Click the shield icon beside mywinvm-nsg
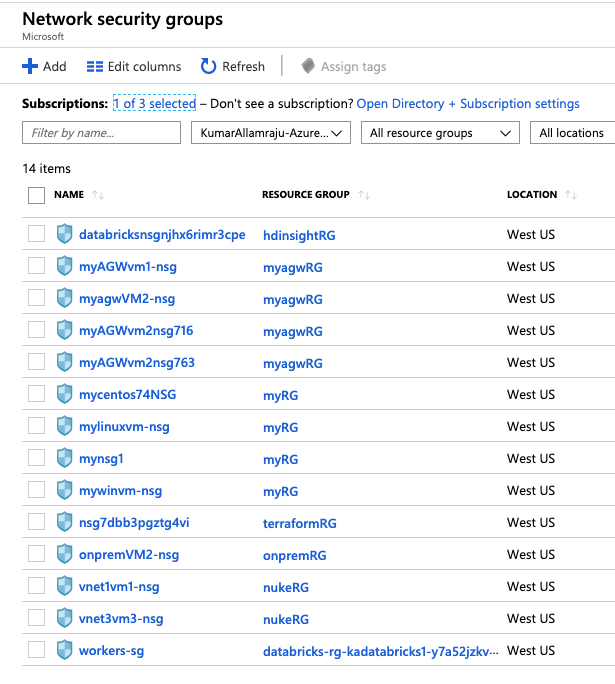The width and height of the screenshot is (615, 684). pyautogui.click(x=65, y=490)
